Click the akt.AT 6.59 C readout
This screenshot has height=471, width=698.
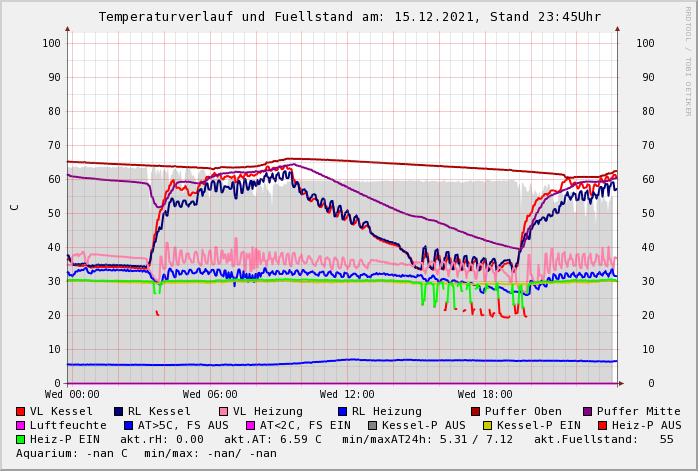pyautogui.click(x=273, y=439)
